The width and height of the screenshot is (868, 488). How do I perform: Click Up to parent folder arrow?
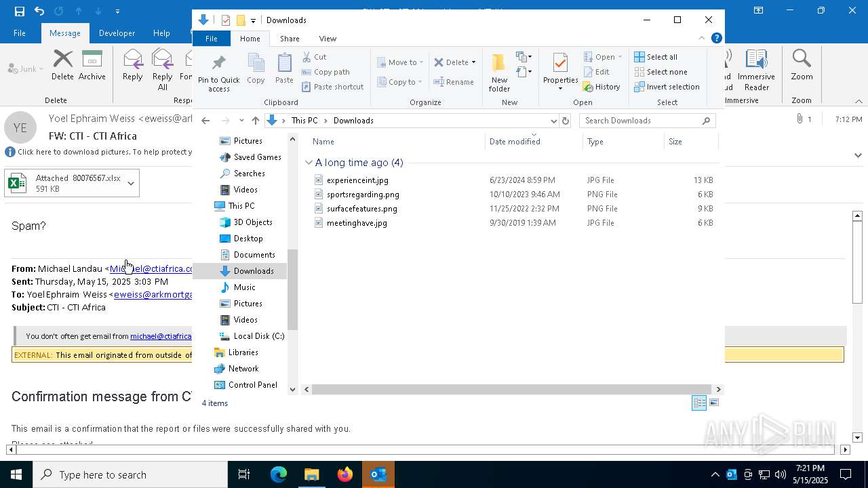[x=256, y=121]
